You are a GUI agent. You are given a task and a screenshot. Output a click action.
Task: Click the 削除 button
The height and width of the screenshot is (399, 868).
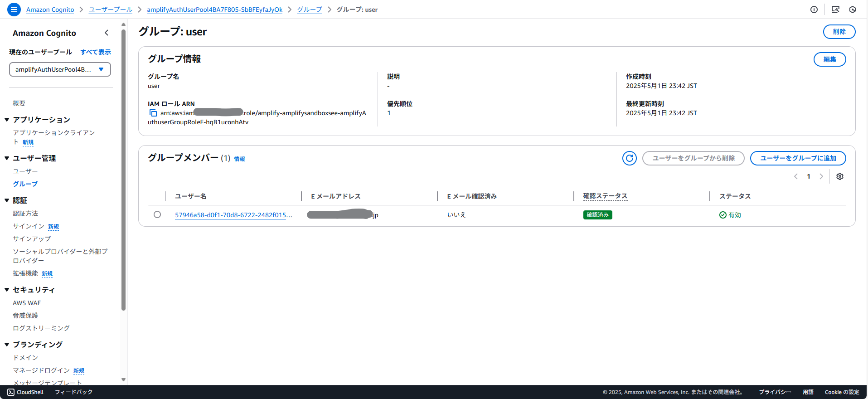(x=839, y=32)
